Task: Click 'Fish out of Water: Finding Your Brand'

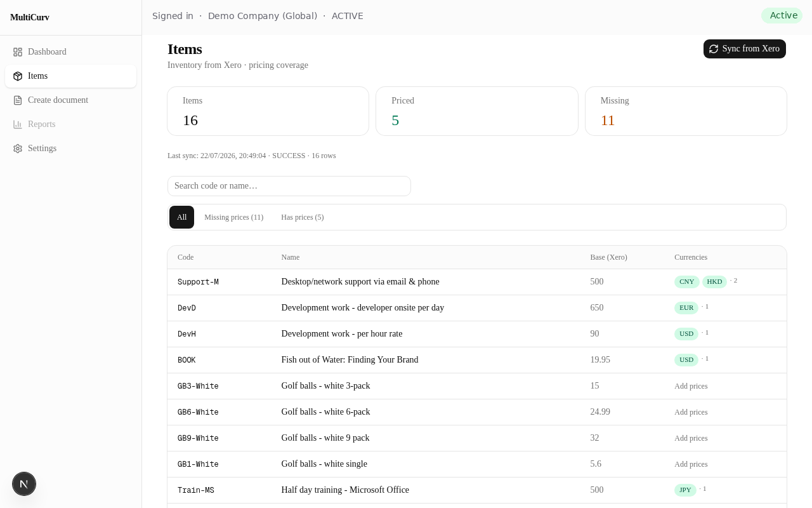Action: (x=350, y=359)
